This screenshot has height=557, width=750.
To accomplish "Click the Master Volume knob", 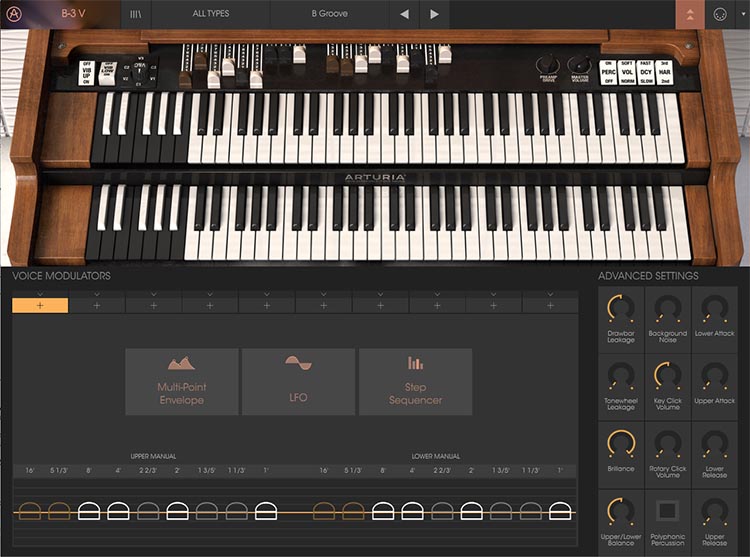I will tap(580, 66).
